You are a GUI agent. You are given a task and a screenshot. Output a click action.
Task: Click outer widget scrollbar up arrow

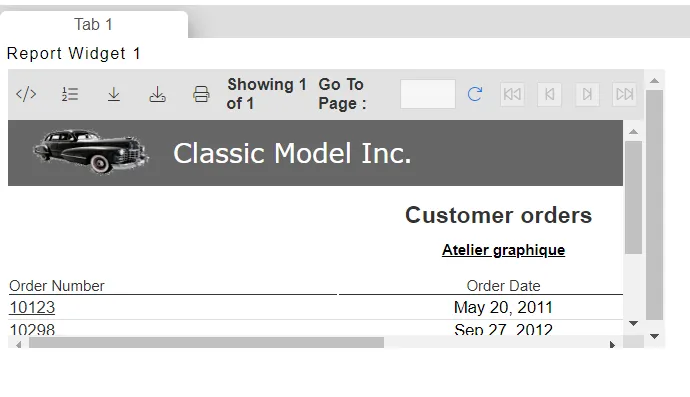(654, 81)
